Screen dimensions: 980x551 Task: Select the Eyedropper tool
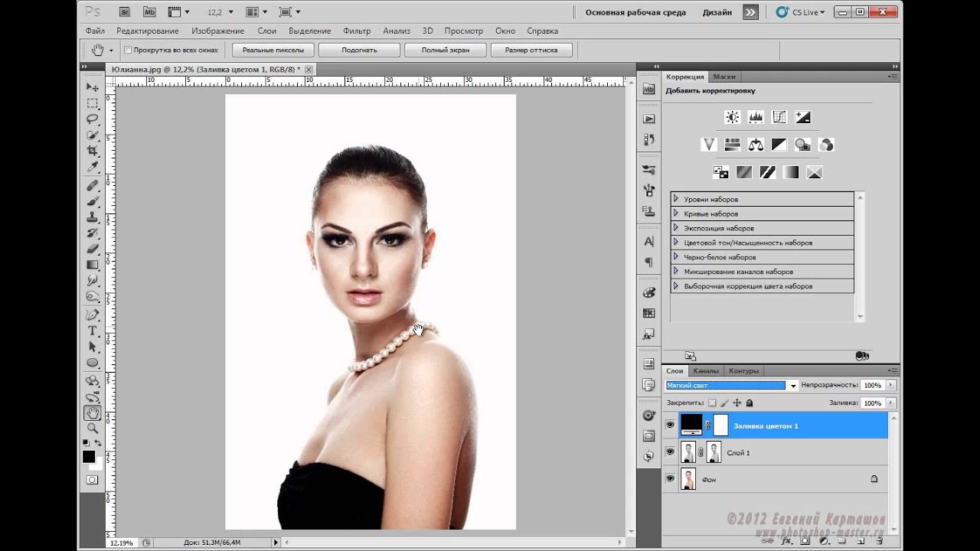pyautogui.click(x=93, y=166)
